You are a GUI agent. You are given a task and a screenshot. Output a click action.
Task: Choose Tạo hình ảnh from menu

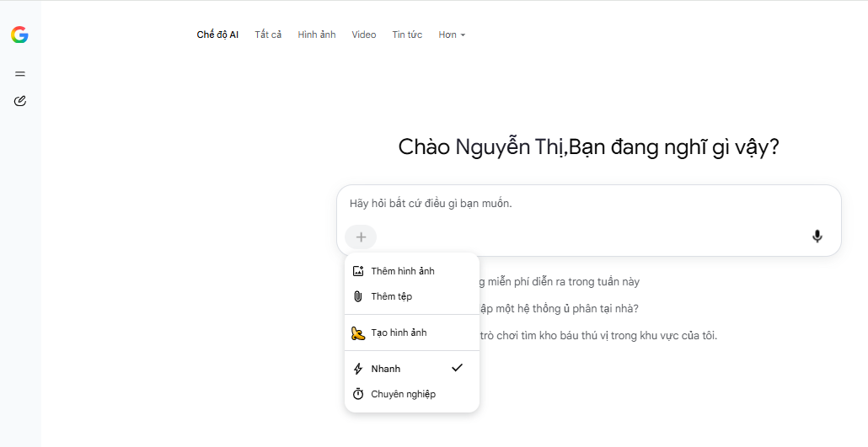(412, 333)
